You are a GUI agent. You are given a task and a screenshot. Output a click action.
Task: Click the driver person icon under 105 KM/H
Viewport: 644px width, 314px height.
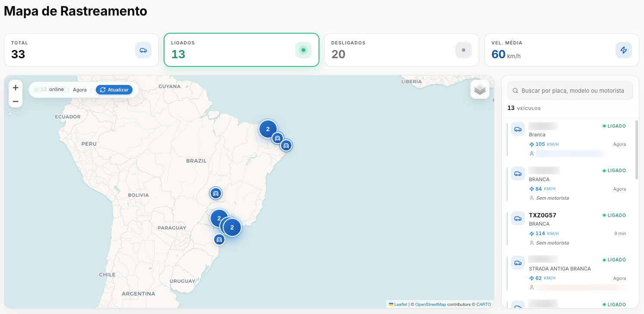point(531,154)
